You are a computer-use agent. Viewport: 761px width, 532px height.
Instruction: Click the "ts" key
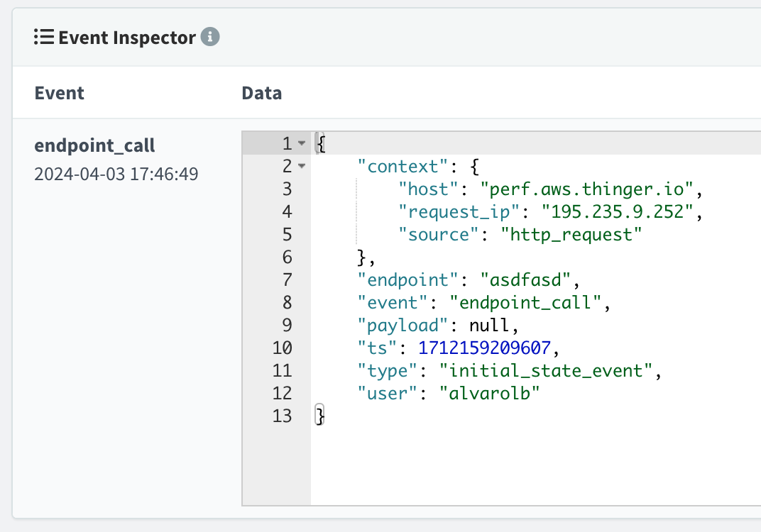tap(377, 348)
